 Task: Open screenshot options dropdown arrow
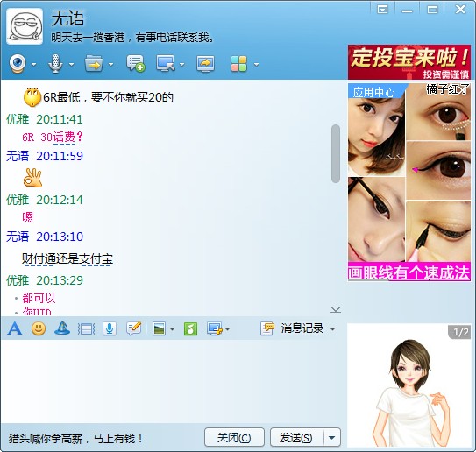tap(227, 328)
